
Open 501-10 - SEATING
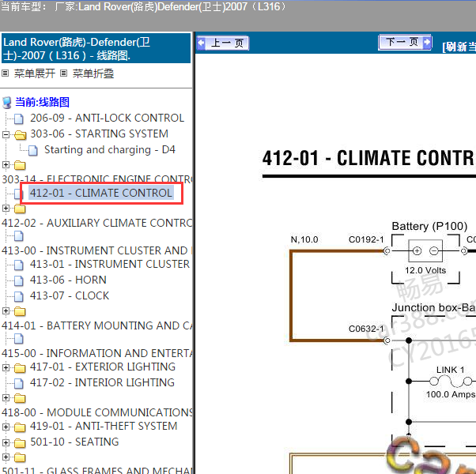pos(74,442)
